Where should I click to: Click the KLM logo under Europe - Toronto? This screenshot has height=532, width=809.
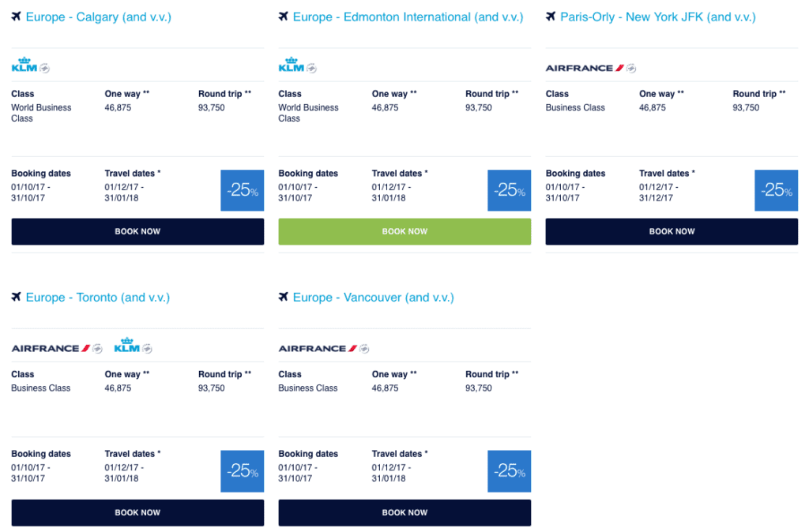point(127,346)
